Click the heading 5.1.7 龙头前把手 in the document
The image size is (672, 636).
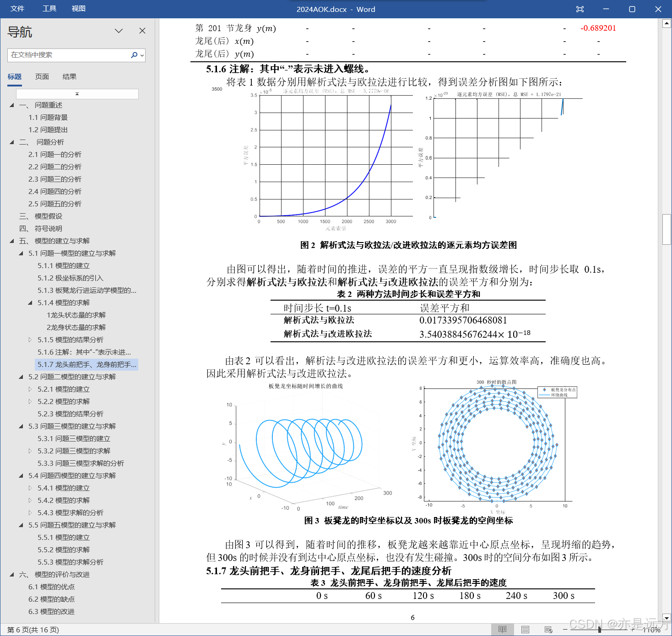coord(329,571)
